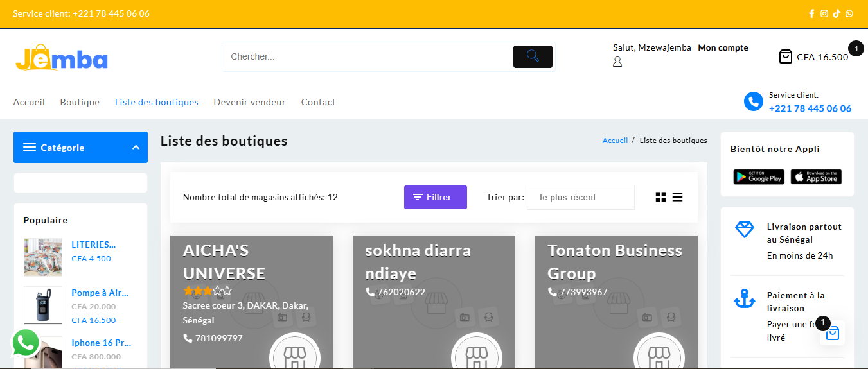Click the Filtrer button
Viewport: 868px width, 369px height.
point(435,197)
